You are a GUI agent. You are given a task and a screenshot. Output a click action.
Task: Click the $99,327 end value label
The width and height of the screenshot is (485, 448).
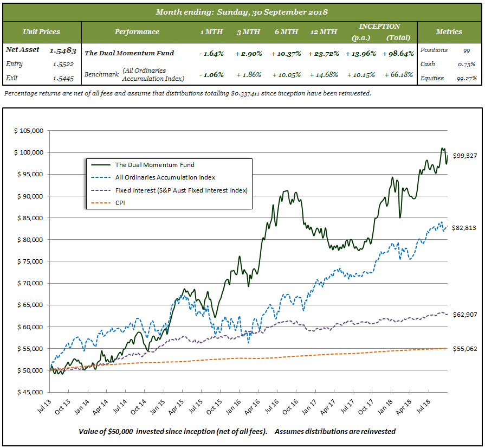coord(464,156)
